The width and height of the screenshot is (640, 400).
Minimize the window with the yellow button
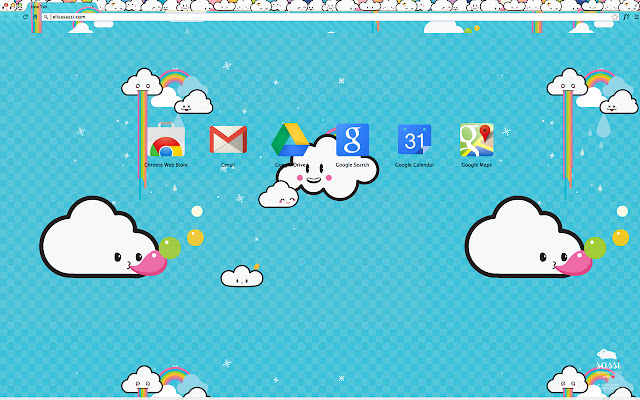click(x=13, y=5)
